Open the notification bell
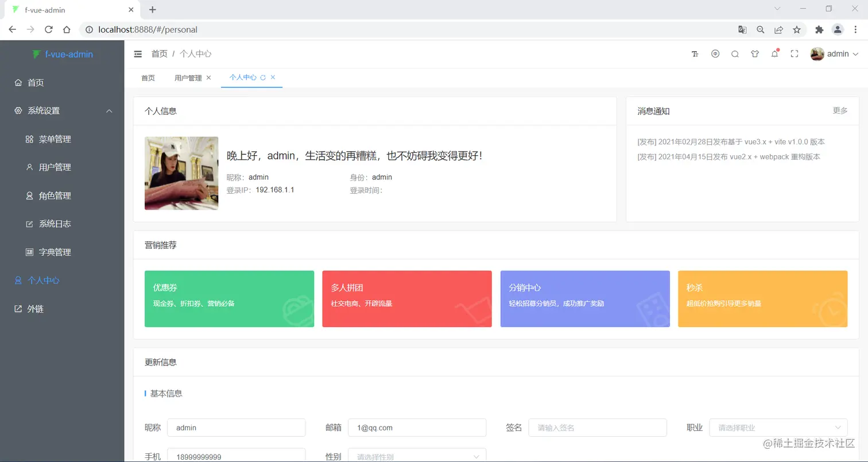This screenshot has height=462, width=868. tap(775, 54)
